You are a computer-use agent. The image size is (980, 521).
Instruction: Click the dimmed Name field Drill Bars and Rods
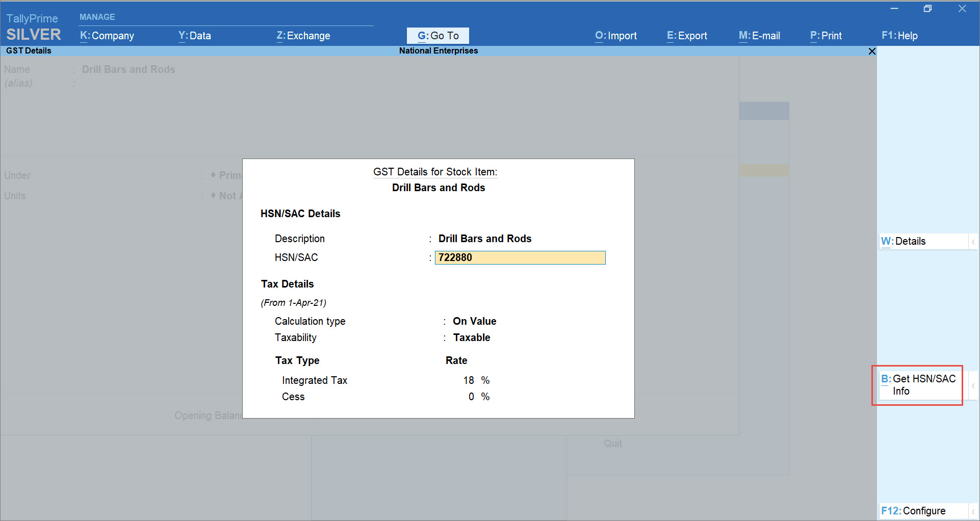(x=128, y=69)
